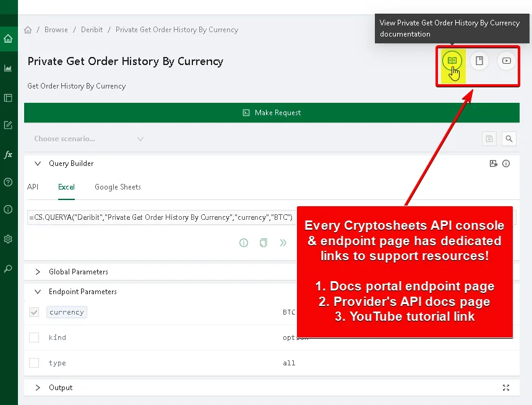Open the chart icon in the sidebar
This screenshot has width=532, height=405.
[x=8, y=68]
